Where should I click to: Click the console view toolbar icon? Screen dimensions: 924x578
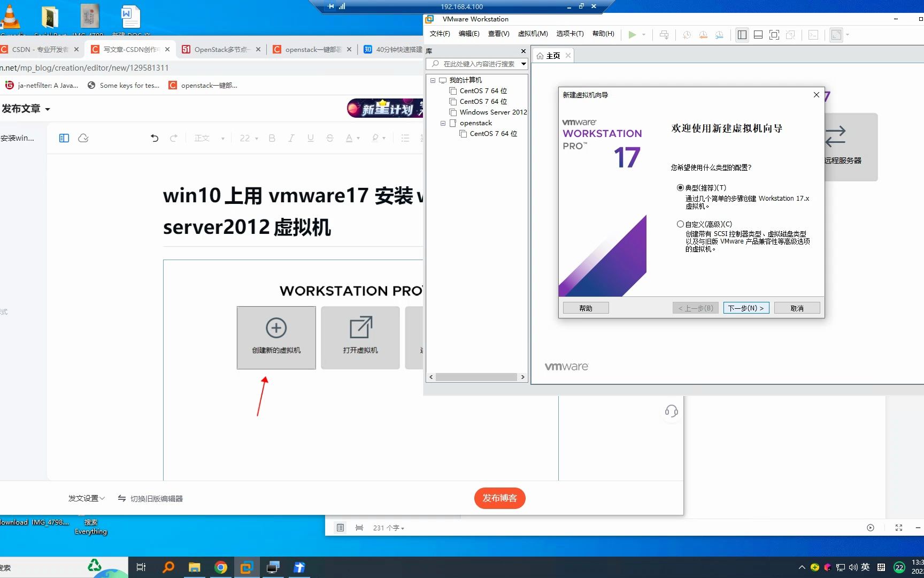coord(813,35)
